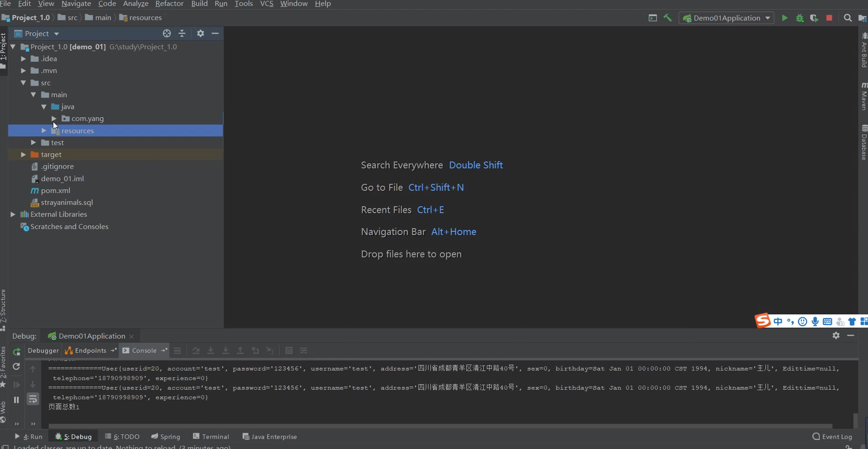Open Project panel settings gear
The height and width of the screenshot is (449, 868).
pyautogui.click(x=201, y=33)
